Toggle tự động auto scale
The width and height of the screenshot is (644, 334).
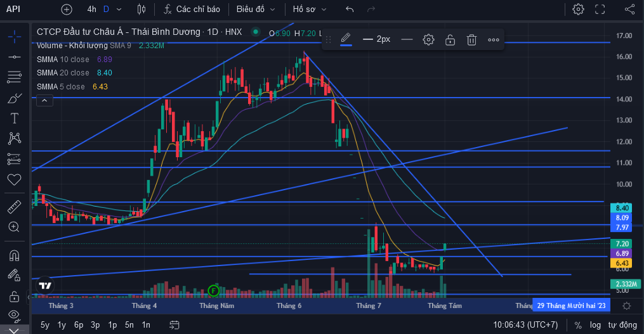click(622, 325)
